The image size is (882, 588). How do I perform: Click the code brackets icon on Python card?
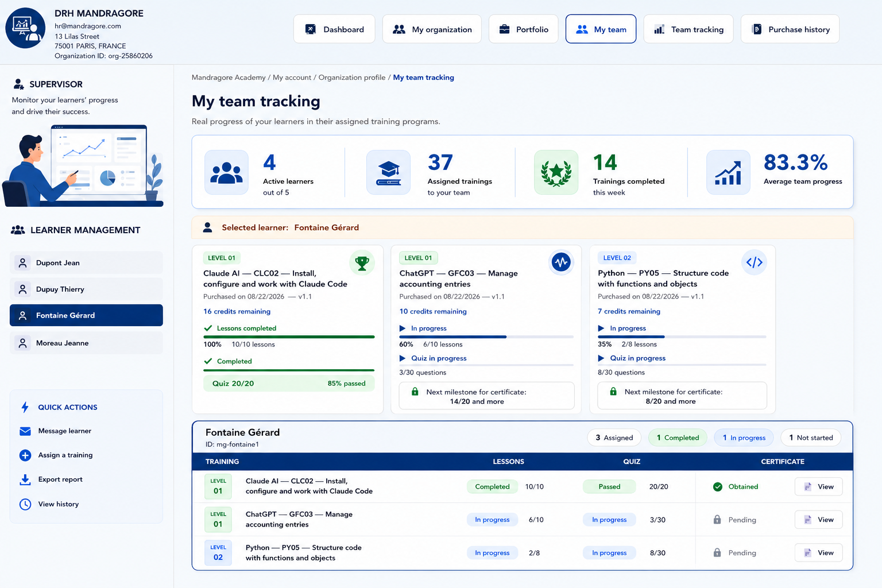pyautogui.click(x=754, y=262)
